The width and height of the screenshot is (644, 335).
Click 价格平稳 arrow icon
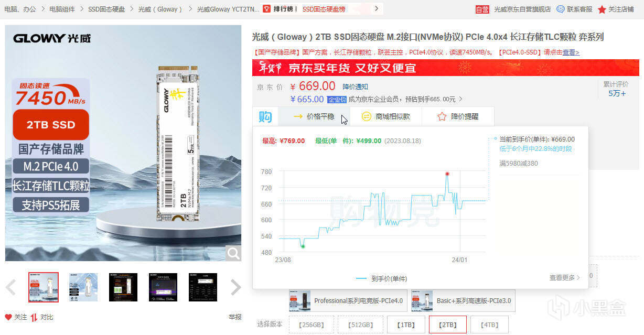pos(298,116)
